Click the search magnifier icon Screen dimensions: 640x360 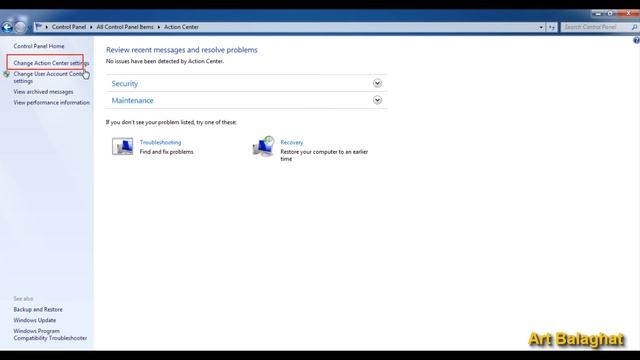pos(634,27)
